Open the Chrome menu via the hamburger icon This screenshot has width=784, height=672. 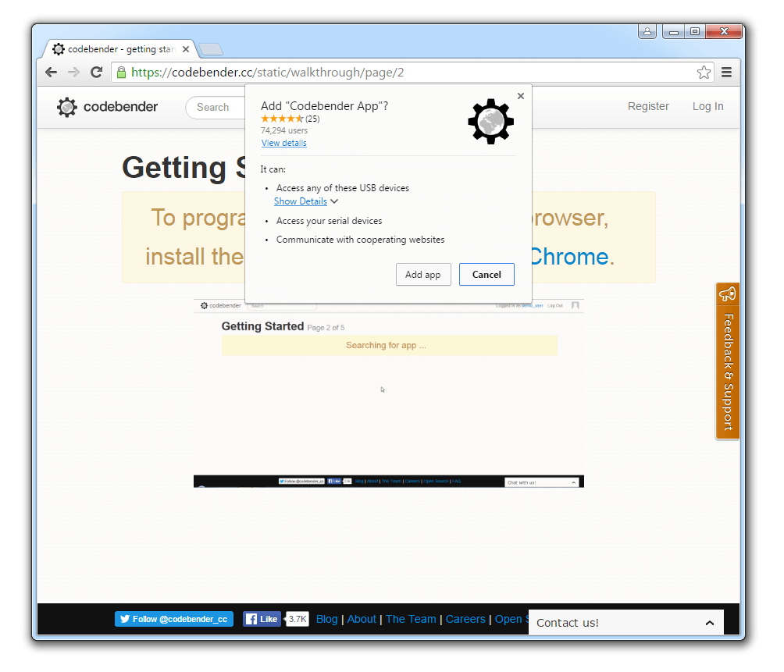click(725, 72)
